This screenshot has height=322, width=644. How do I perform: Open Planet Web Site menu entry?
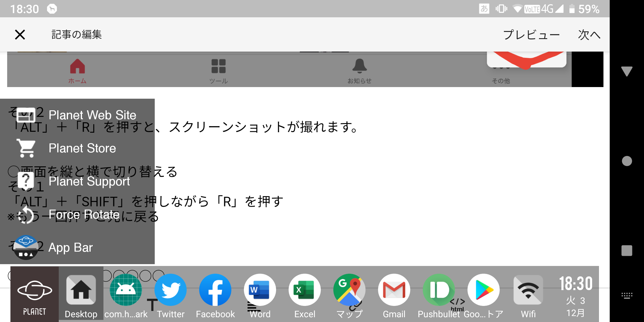[x=77, y=115]
